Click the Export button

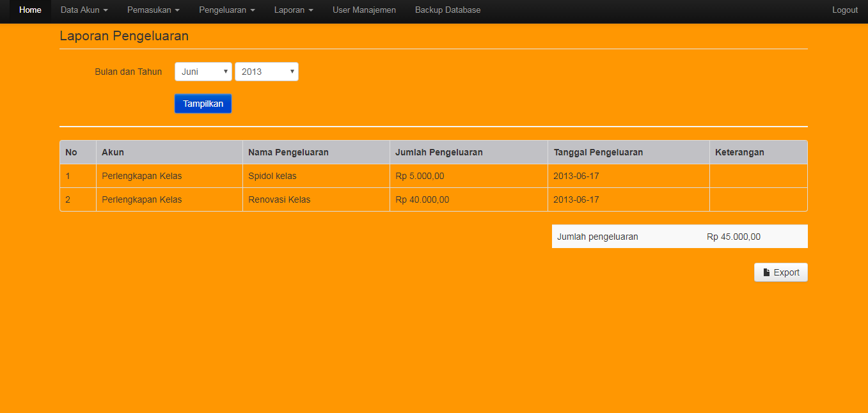coord(781,272)
